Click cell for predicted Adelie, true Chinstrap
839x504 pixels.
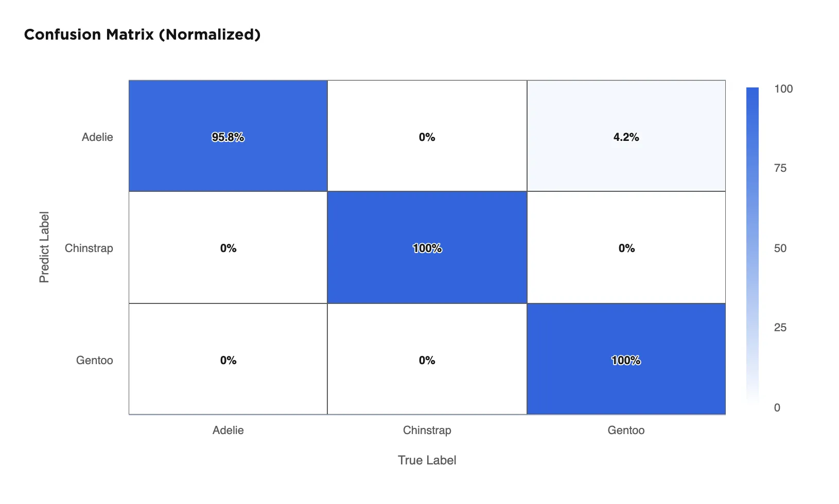[427, 136]
